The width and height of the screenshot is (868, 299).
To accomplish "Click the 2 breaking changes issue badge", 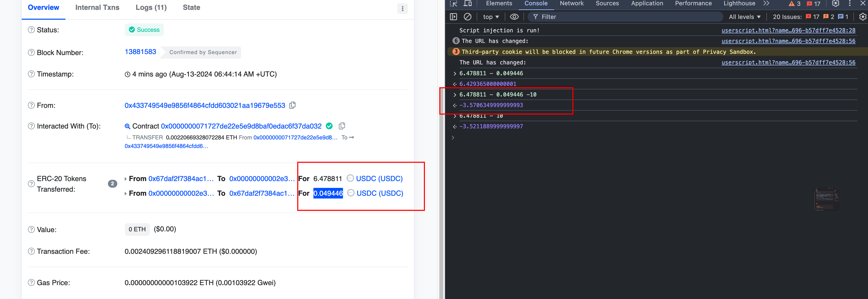I will point(829,17).
